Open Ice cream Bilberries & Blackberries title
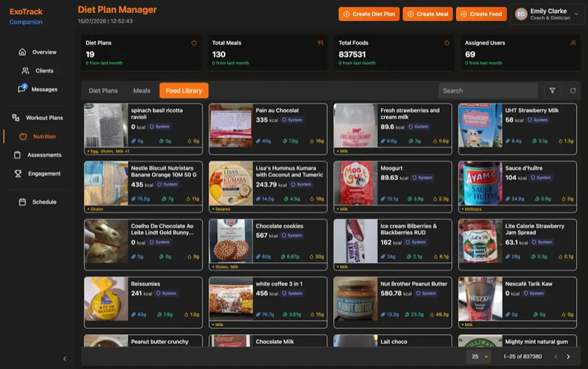588x369 pixels. click(x=409, y=229)
